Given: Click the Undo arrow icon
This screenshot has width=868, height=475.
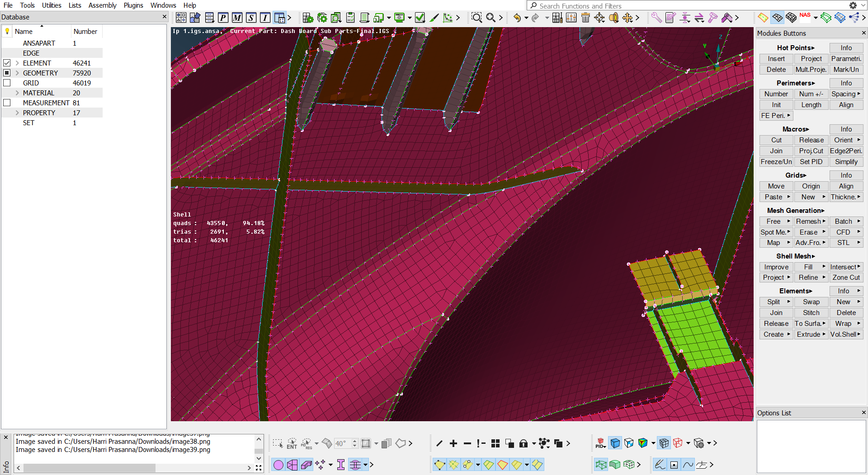Looking at the screenshot, I should (x=517, y=18).
